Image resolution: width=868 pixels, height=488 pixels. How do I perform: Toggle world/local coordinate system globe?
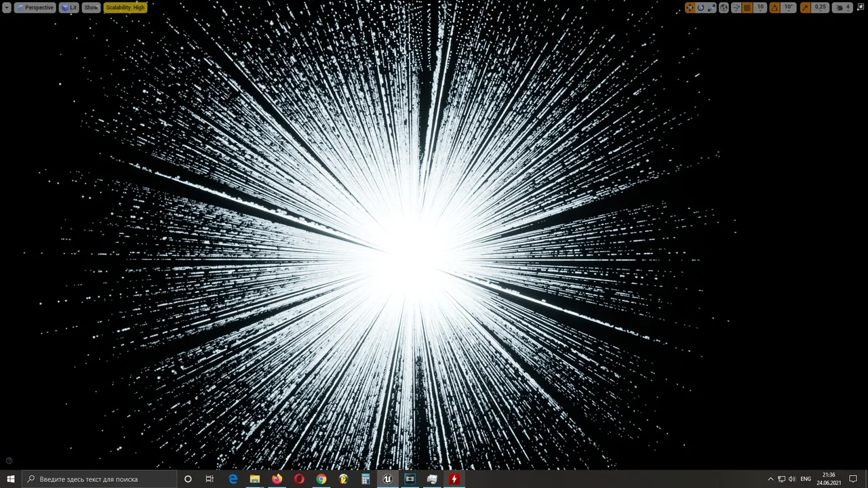[724, 7]
